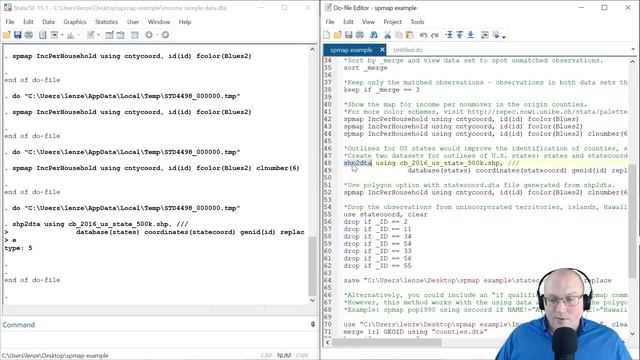Open the Project menu in Do-file Editor
This screenshot has width=640, height=360.
(x=392, y=22)
